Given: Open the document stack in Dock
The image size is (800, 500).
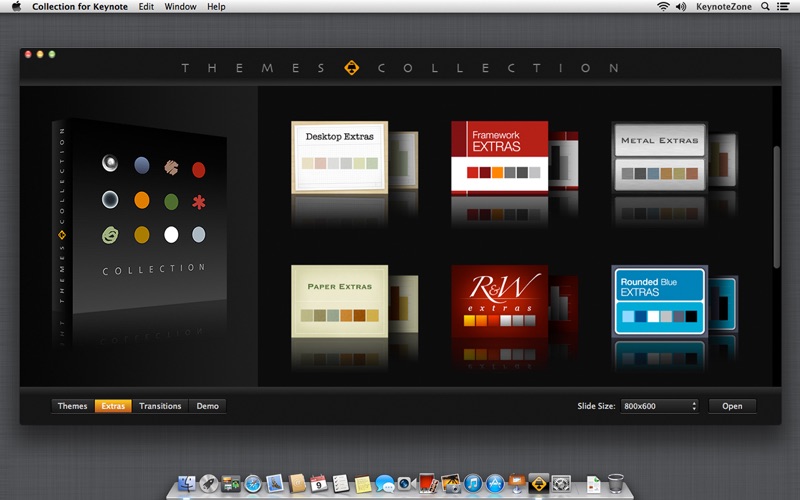Looking at the screenshot, I should pos(593,484).
